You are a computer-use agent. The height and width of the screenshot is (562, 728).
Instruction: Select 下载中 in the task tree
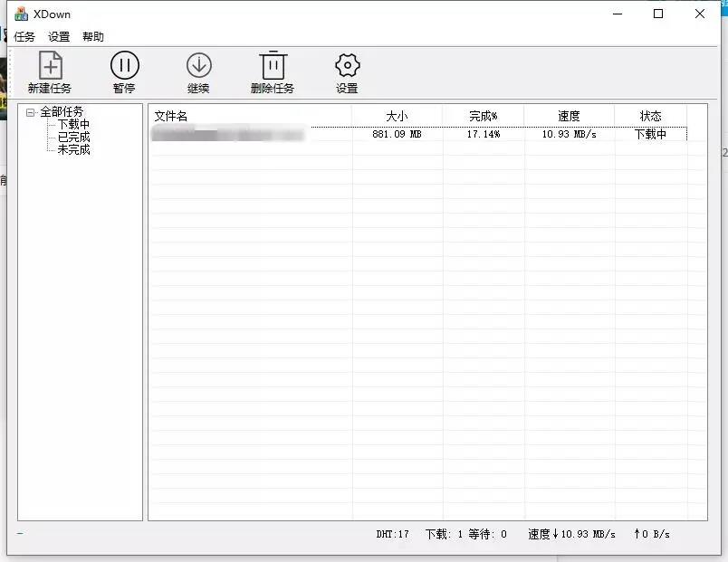click(73, 125)
